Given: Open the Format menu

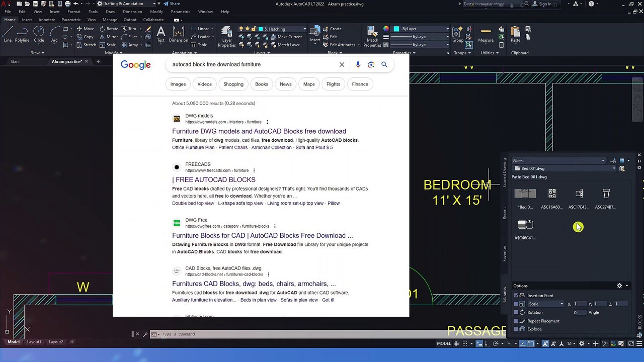Looking at the screenshot, I should click(x=74, y=12).
